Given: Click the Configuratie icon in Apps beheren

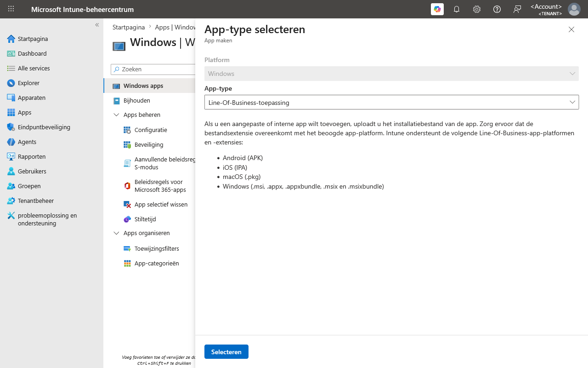Looking at the screenshot, I should [x=127, y=130].
